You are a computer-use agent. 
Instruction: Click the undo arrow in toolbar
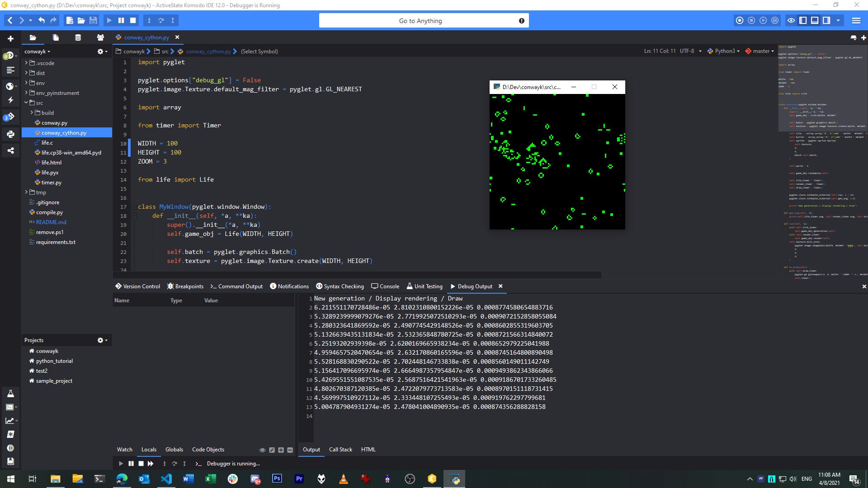pos(42,20)
